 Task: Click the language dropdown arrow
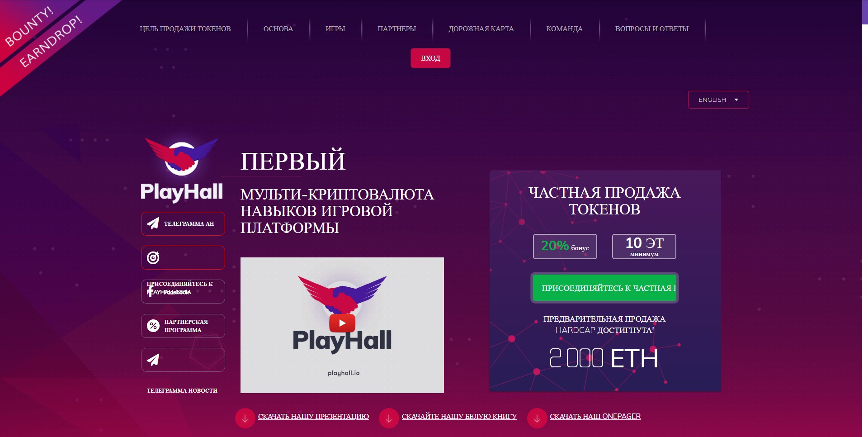point(736,100)
